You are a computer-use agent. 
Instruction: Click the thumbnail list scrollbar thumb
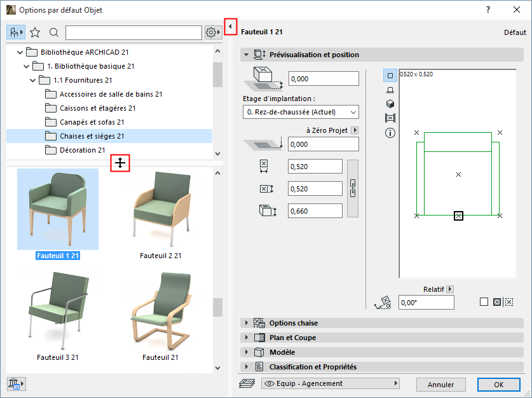[x=218, y=307]
